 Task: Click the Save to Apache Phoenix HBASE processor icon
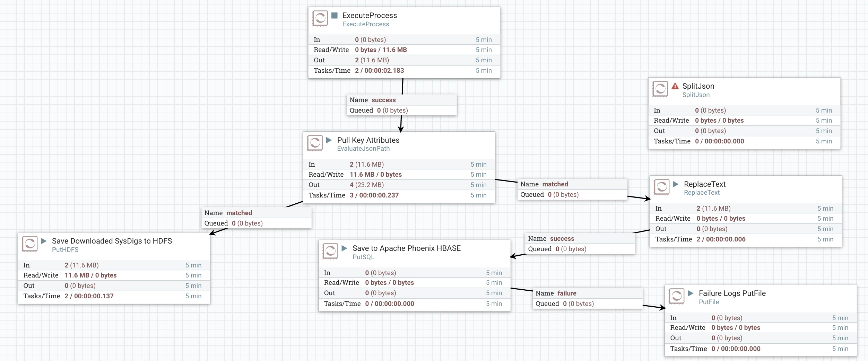[330, 251]
